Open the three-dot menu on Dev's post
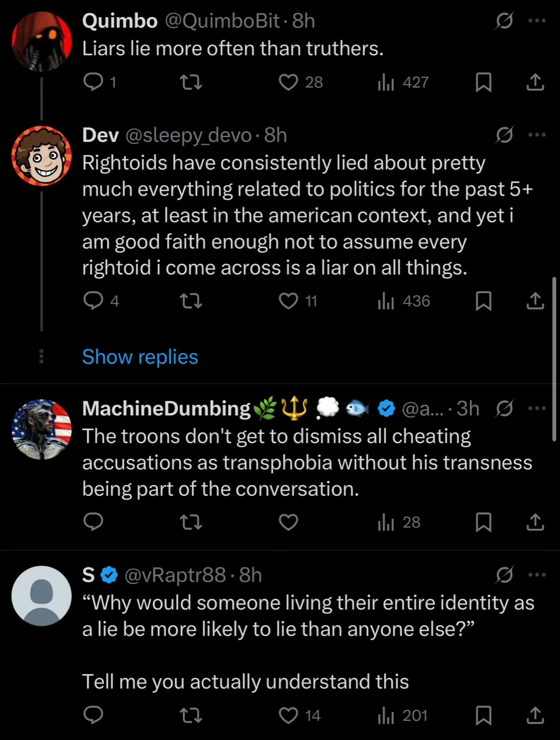The width and height of the screenshot is (560, 740). pos(537,135)
